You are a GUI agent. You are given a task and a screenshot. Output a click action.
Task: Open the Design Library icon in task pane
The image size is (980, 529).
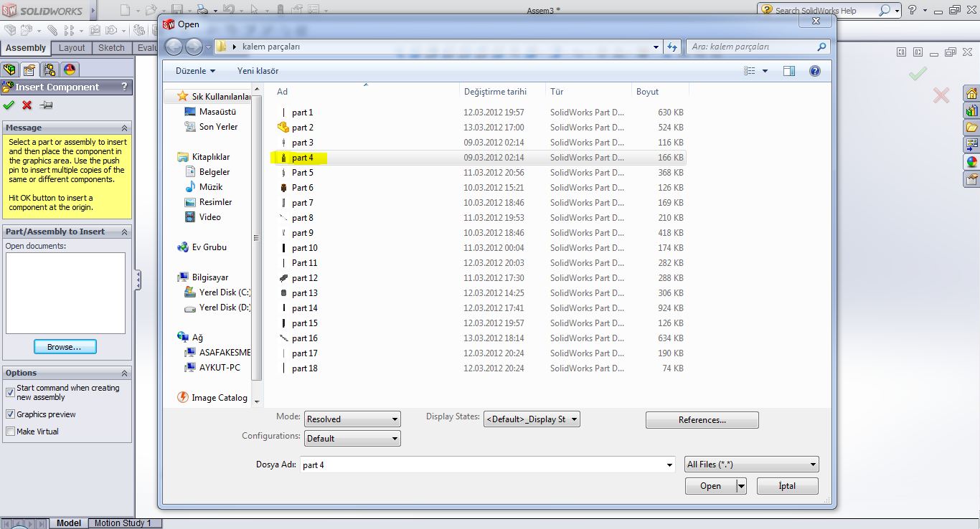[972, 111]
